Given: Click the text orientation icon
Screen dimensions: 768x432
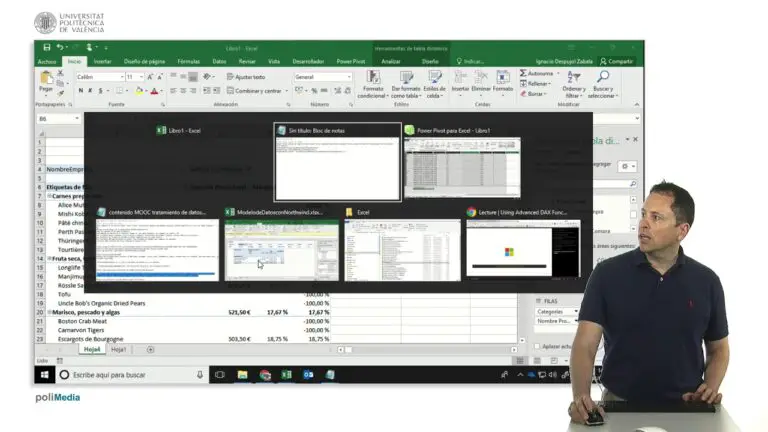Looking at the screenshot, I should [207, 76].
